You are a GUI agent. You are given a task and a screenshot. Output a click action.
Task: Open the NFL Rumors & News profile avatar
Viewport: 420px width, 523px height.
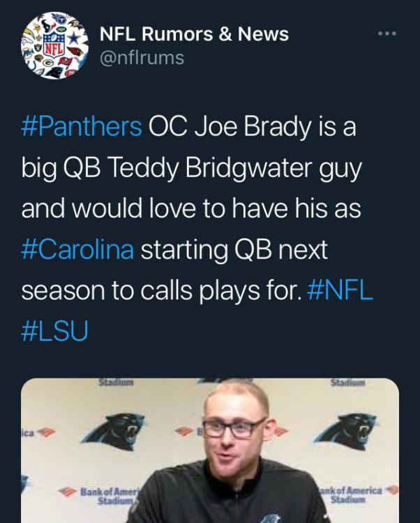point(49,47)
